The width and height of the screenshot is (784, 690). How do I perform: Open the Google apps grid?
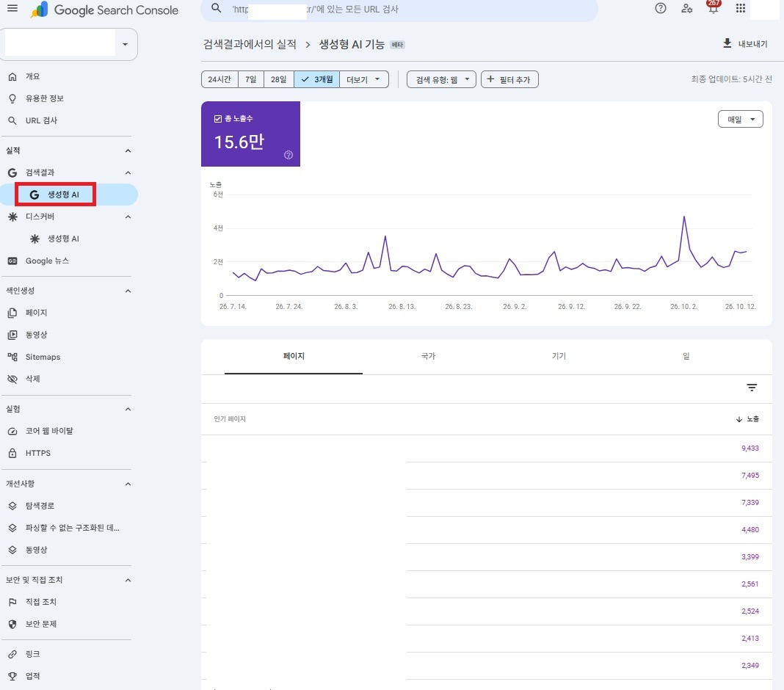pos(741,9)
